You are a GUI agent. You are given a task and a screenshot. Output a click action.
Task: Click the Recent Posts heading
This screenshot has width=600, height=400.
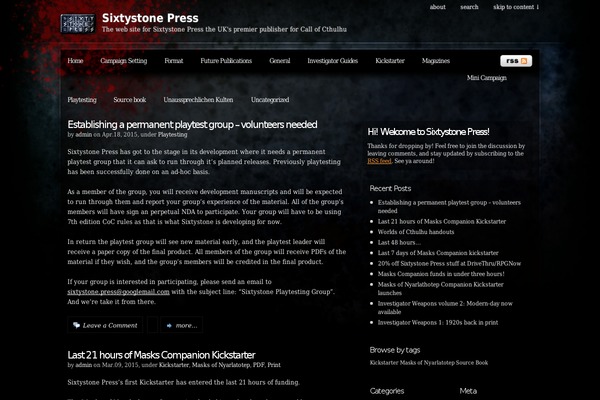[x=390, y=188]
